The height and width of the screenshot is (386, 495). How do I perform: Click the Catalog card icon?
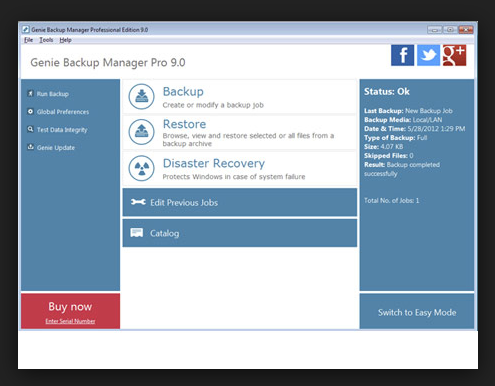click(137, 233)
